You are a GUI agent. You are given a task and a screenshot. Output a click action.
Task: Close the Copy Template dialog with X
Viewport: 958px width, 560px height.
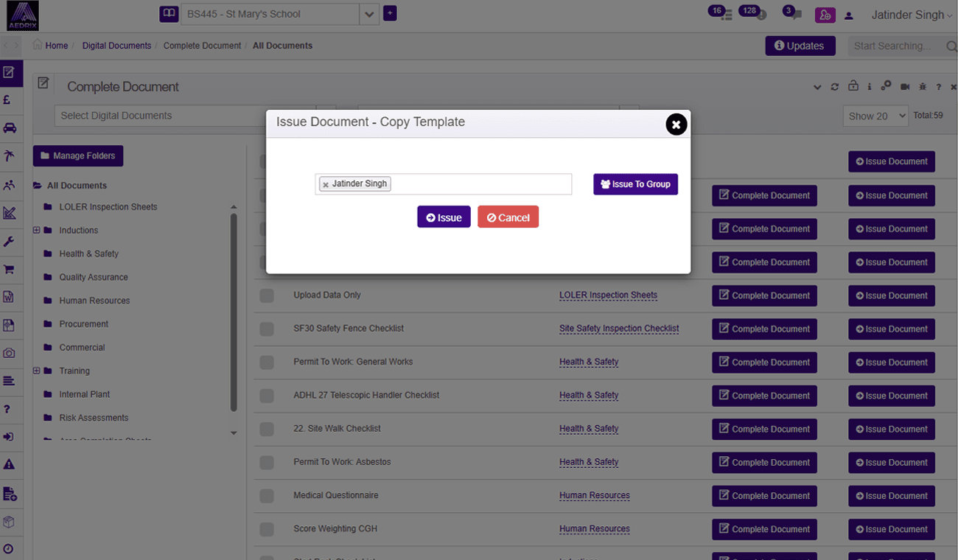coord(676,125)
